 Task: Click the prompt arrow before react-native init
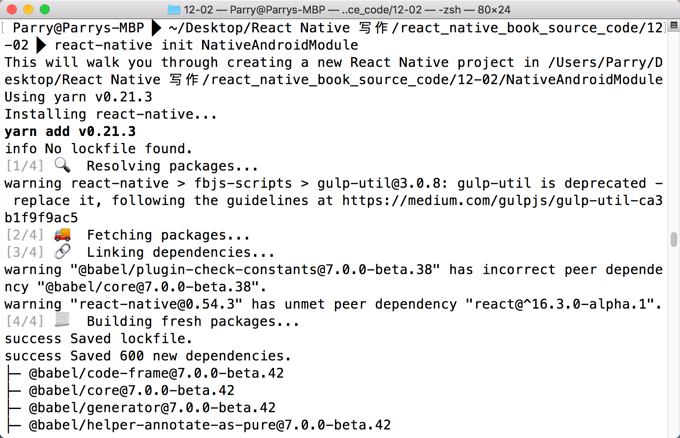41,45
